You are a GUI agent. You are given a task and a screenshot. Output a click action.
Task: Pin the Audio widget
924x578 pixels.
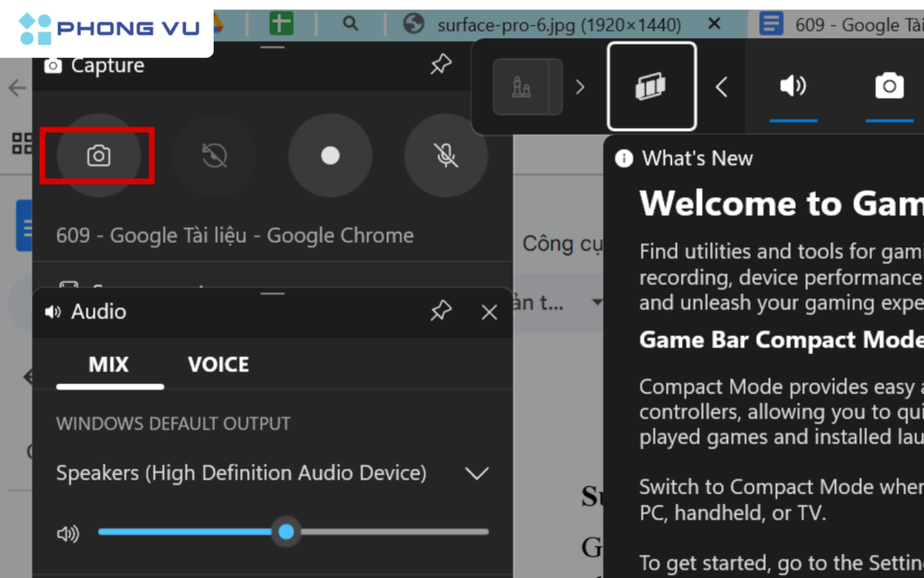point(440,311)
